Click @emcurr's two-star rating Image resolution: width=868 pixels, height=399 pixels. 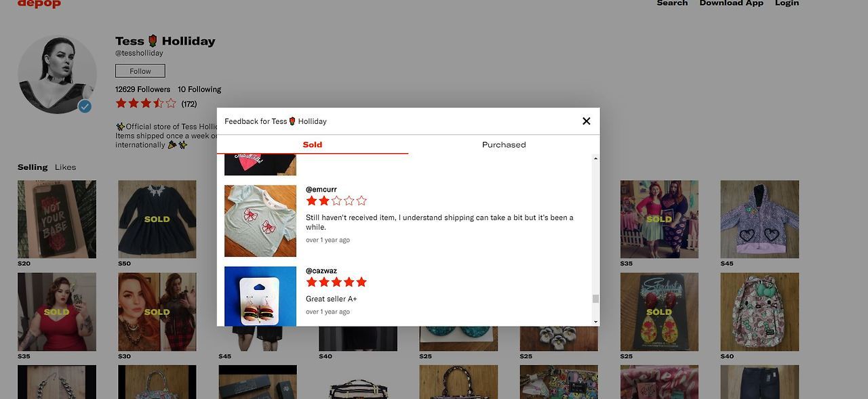tap(336, 201)
